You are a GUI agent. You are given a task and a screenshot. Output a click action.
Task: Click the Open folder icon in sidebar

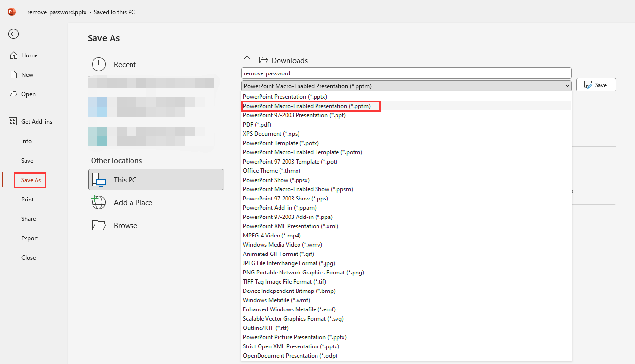click(14, 94)
